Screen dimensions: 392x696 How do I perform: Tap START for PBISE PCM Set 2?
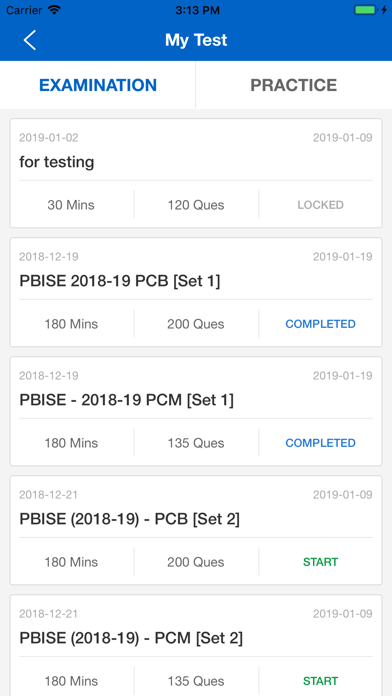point(321,681)
